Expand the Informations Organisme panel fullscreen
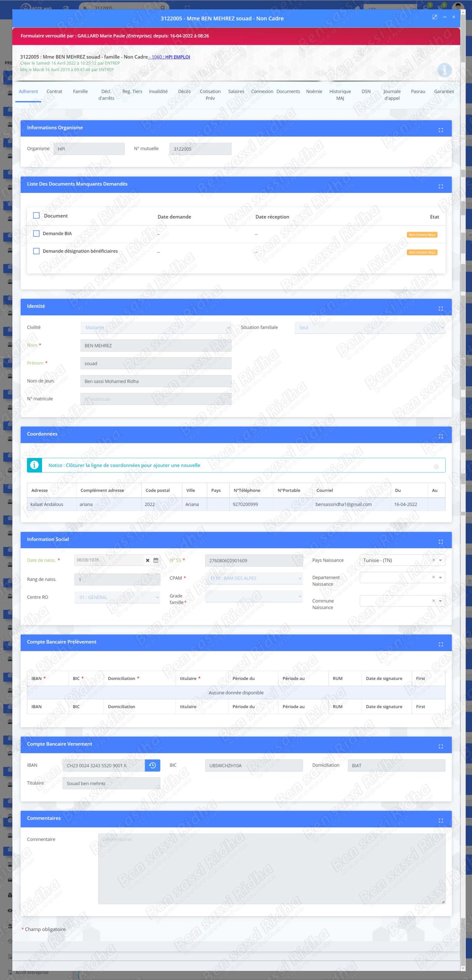Screen dimensions: 472x980 click(x=441, y=130)
